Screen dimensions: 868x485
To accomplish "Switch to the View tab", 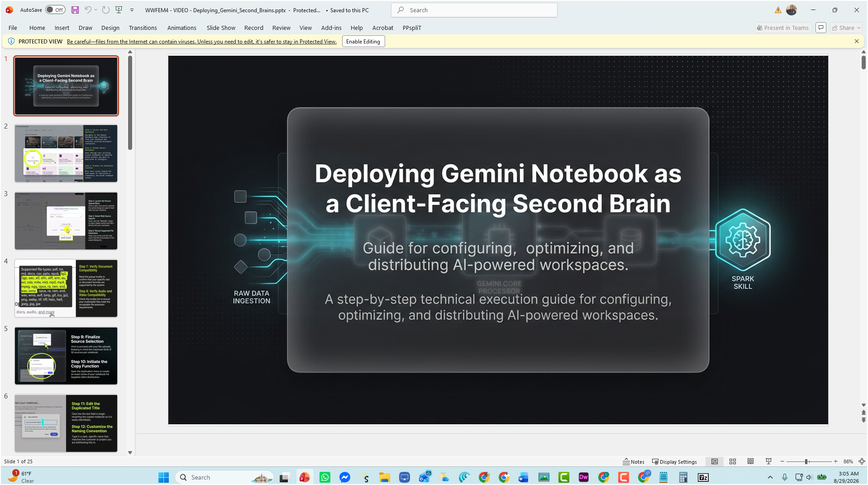I will coord(305,28).
